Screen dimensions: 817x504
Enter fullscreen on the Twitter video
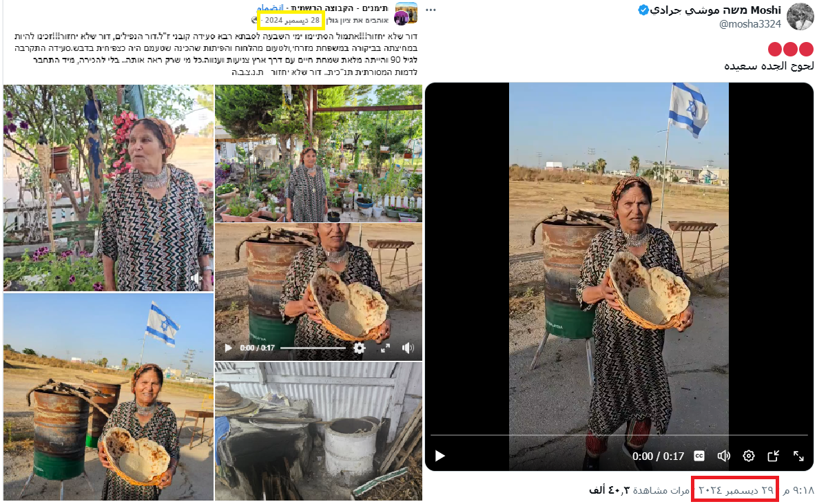pyautogui.click(x=798, y=456)
